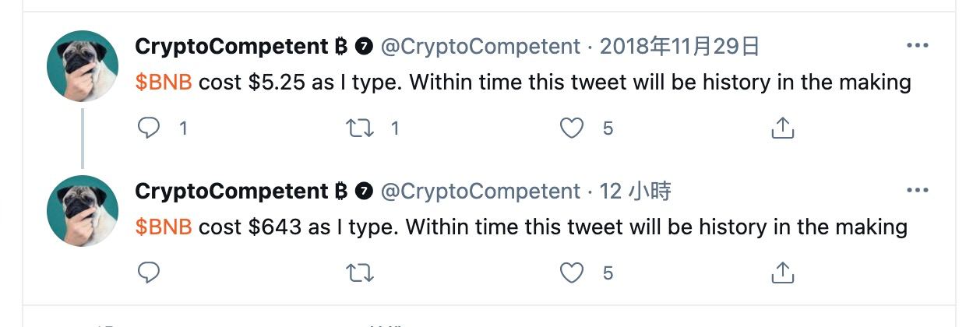Screen dimensions: 980x327
Task: Reply to the $5.25 BNB tweet
Action: point(149,128)
